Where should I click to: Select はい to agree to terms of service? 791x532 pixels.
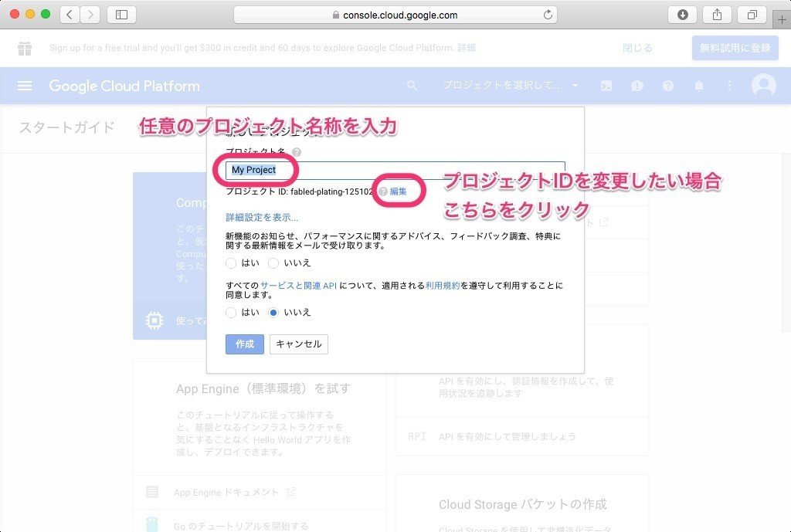coord(231,313)
